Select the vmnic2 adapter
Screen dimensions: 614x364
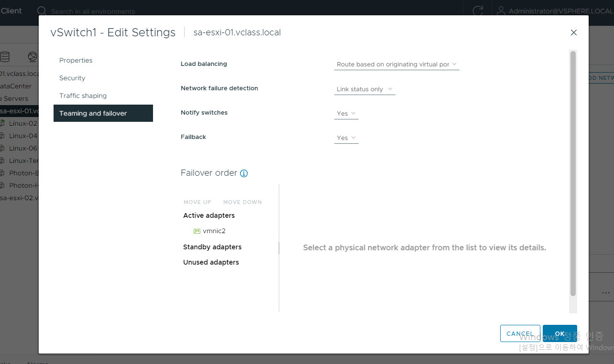pos(214,231)
